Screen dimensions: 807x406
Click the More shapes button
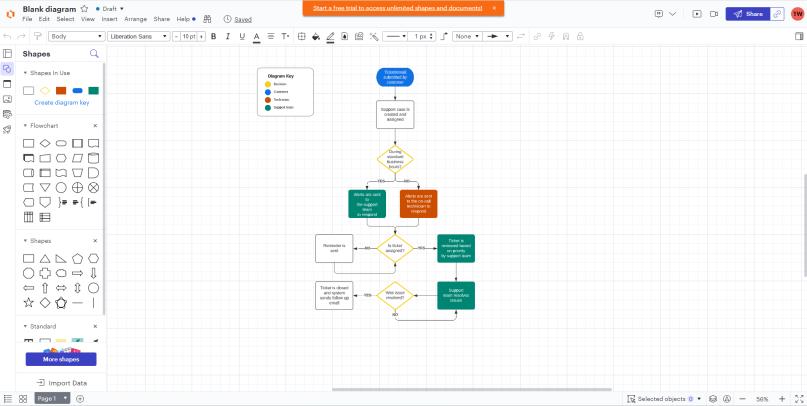(x=61, y=359)
